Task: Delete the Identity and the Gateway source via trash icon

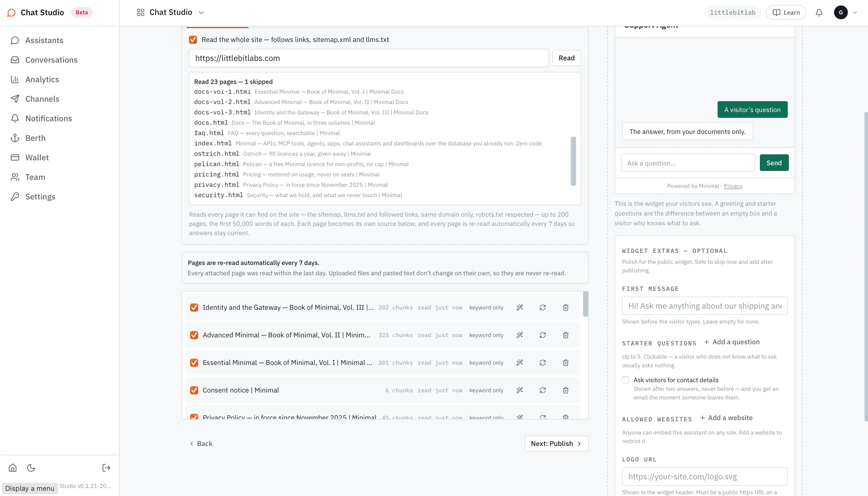Action: pos(566,307)
